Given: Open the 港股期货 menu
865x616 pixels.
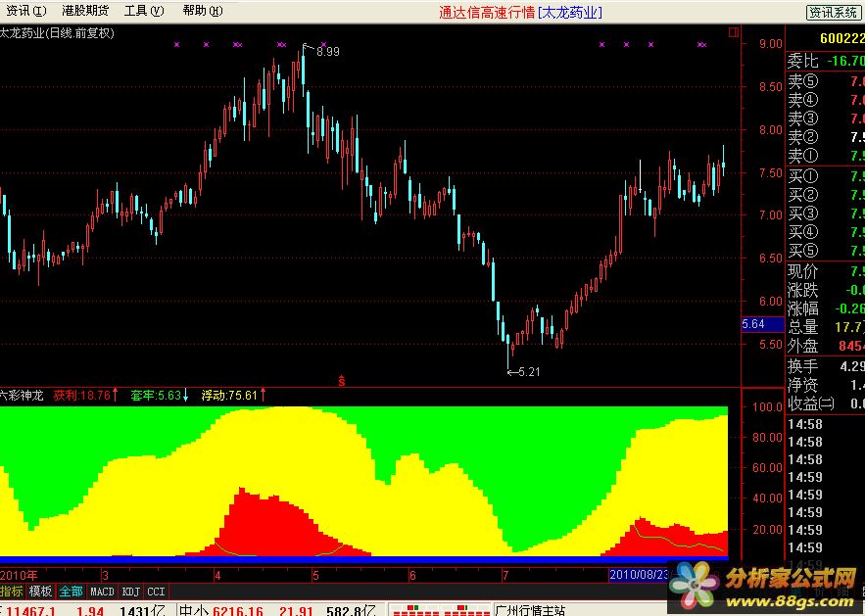Looking at the screenshot, I should coord(85,11).
